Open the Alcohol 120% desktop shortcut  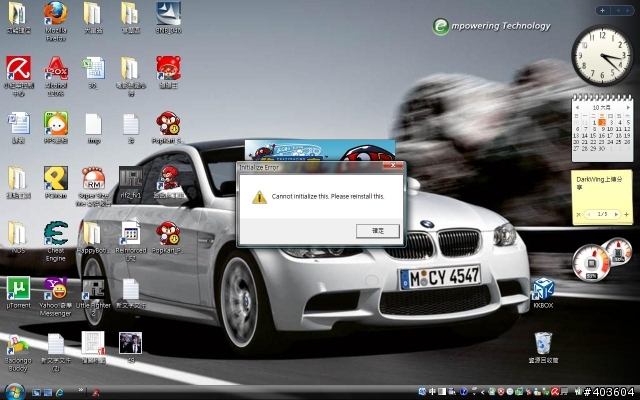click(x=56, y=76)
